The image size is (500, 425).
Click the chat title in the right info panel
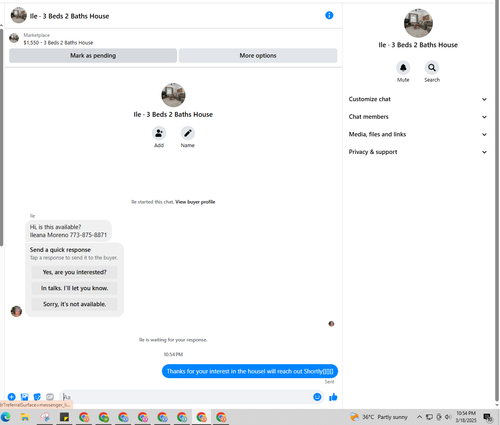418,45
